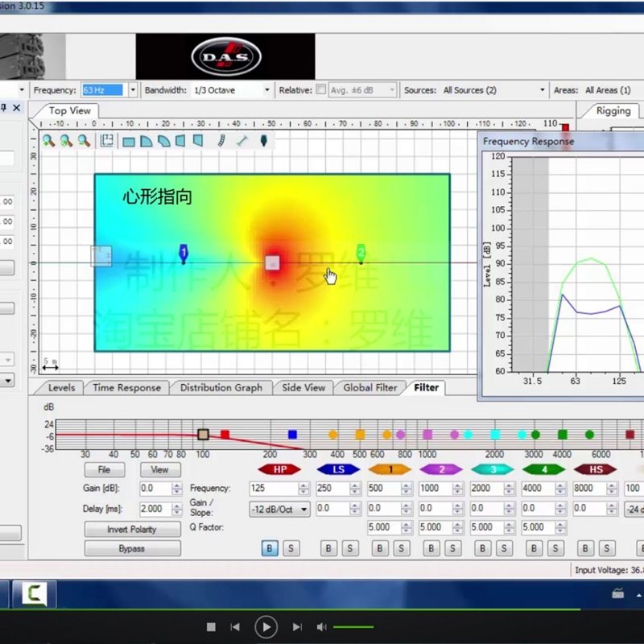The width and height of the screenshot is (644, 644).
Task: Click the red HP filter band badge
Action: 279,469
